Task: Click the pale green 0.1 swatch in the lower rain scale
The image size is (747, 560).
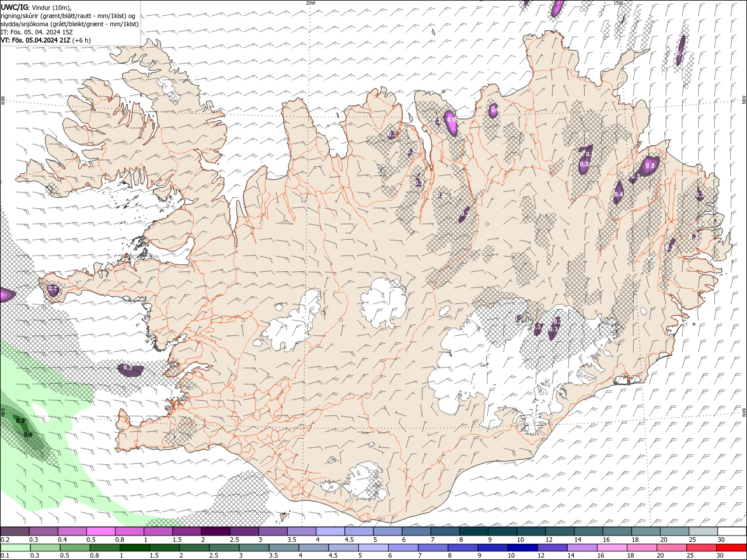Action: [x=16, y=548]
